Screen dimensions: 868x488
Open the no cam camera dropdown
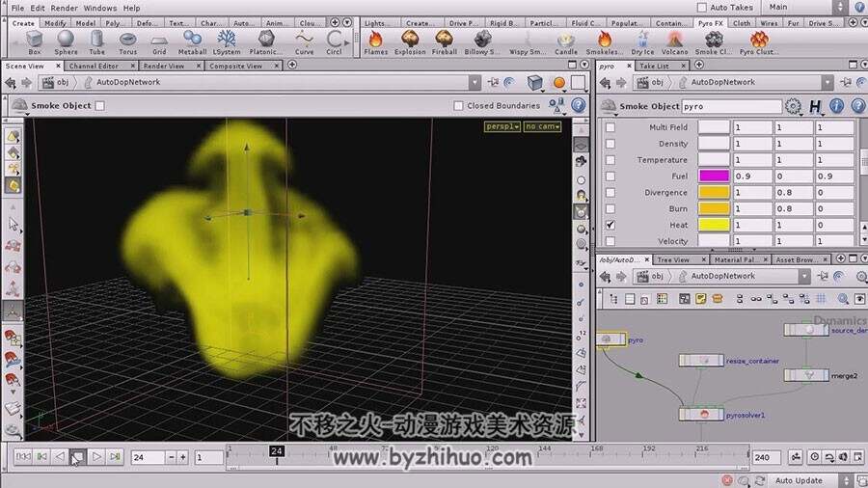click(542, 126)
